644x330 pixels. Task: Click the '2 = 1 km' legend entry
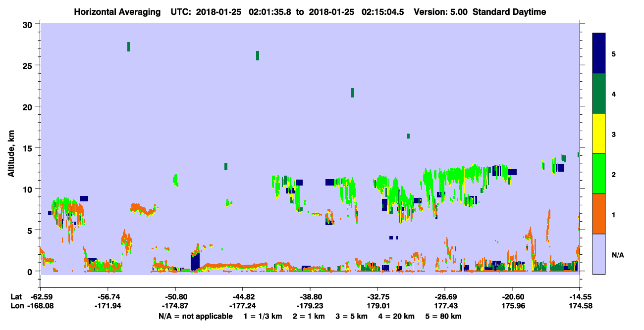pos(309,316)
